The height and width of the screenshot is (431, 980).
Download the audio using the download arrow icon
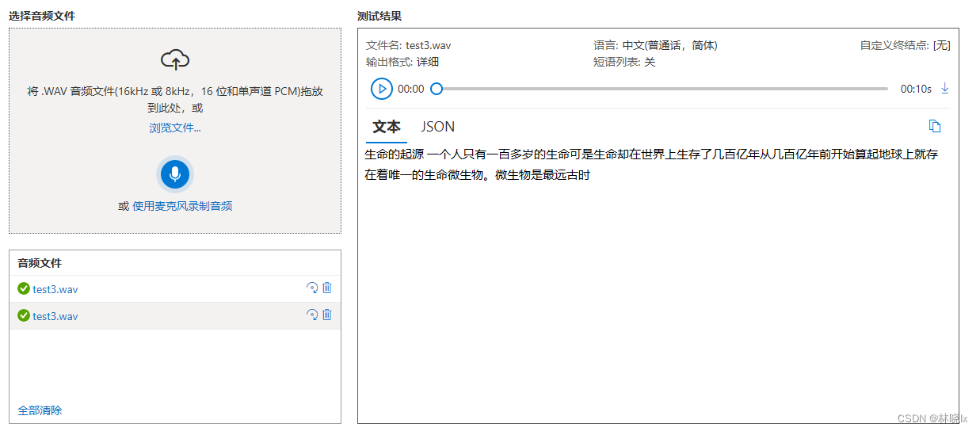(x=944, y=89)
